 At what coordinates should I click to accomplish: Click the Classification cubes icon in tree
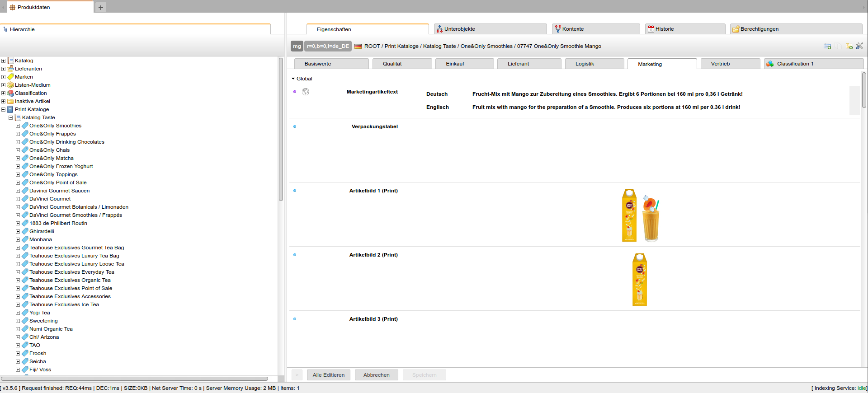tap(10, 93)
